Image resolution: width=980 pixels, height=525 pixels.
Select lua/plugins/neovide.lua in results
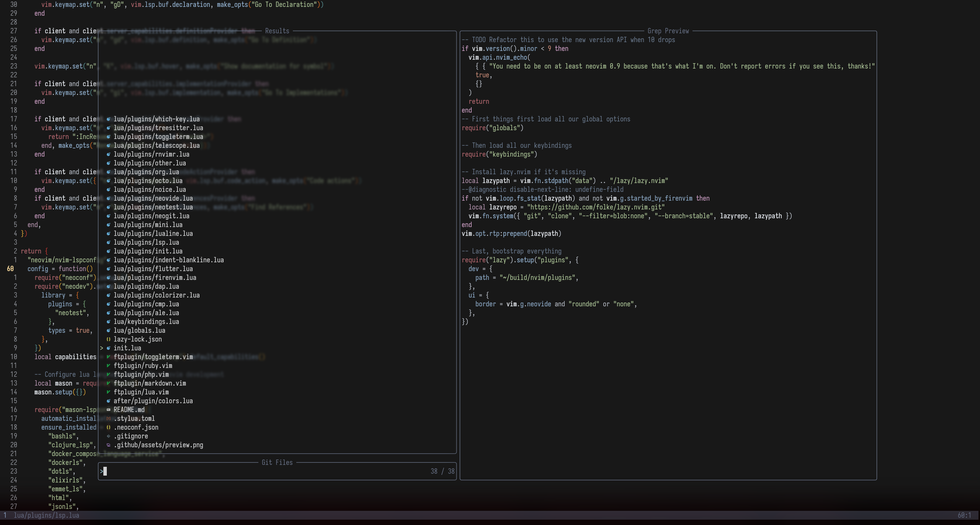(x=153, y=198)
